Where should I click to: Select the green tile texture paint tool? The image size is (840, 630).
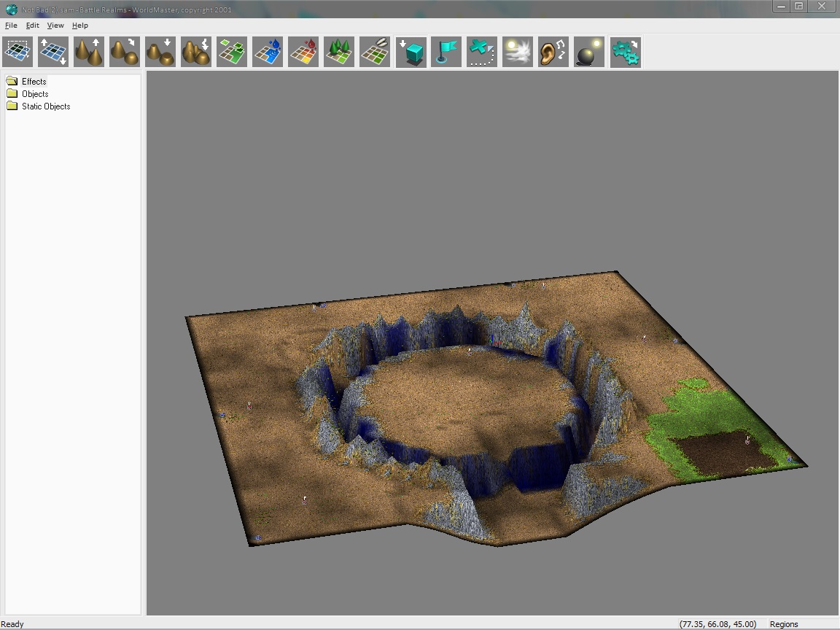(x=232, y=52)
